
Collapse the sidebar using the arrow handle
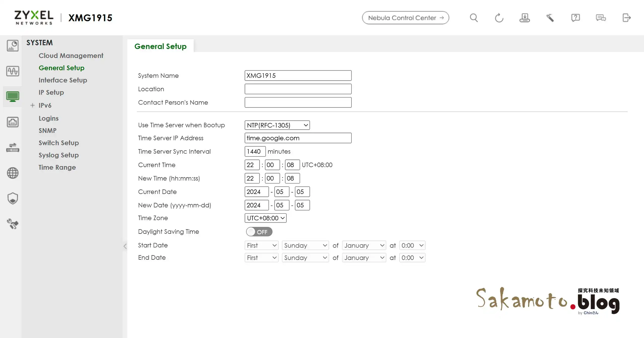click(x=125, y=246)
